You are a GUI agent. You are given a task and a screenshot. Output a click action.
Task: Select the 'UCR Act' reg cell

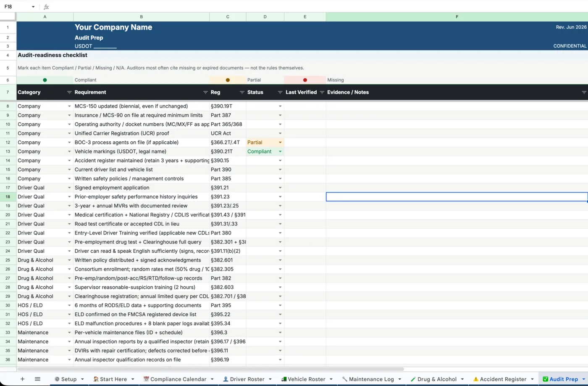(x=228, y=133)
